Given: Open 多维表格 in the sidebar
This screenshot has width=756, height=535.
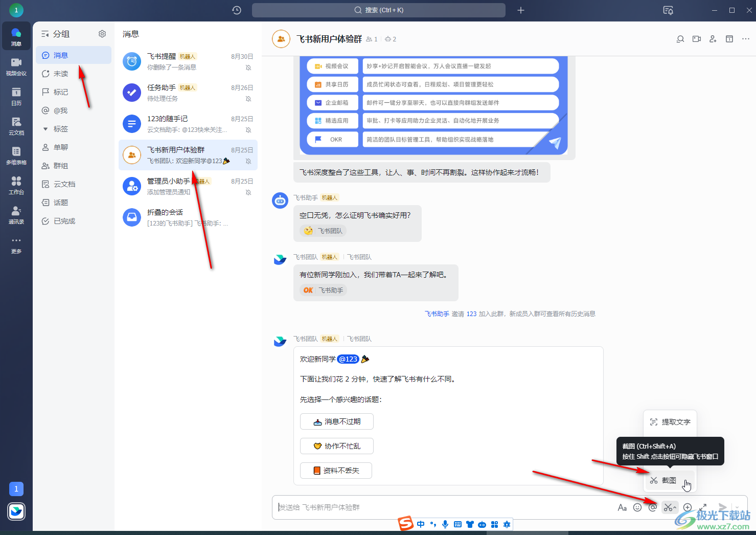Looking at the screenshot, I should click(16, 155).
